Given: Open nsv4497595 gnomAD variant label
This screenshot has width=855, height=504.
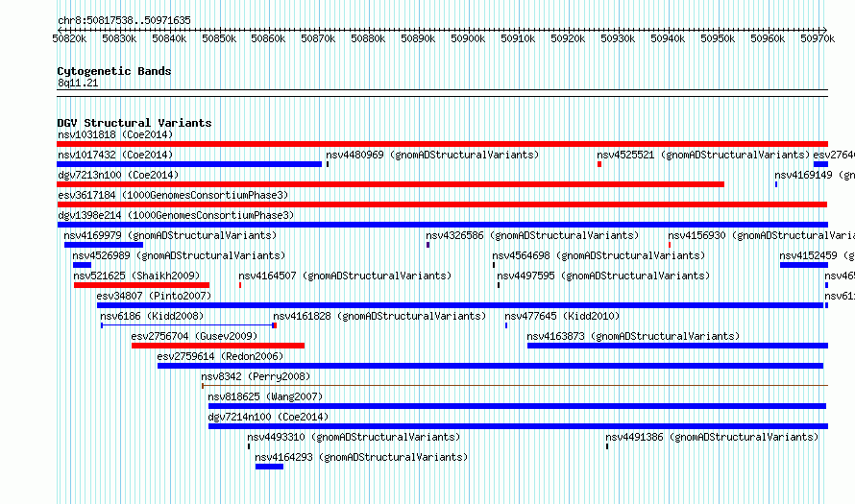Looking at the screenshot, I should 603,276.
